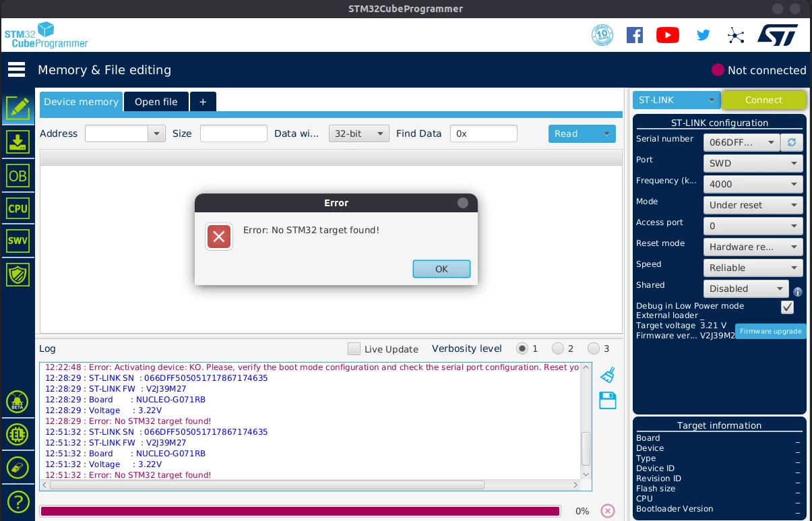Open the ST community network icon
The image size is (812, 521).
tap(737, 35)
